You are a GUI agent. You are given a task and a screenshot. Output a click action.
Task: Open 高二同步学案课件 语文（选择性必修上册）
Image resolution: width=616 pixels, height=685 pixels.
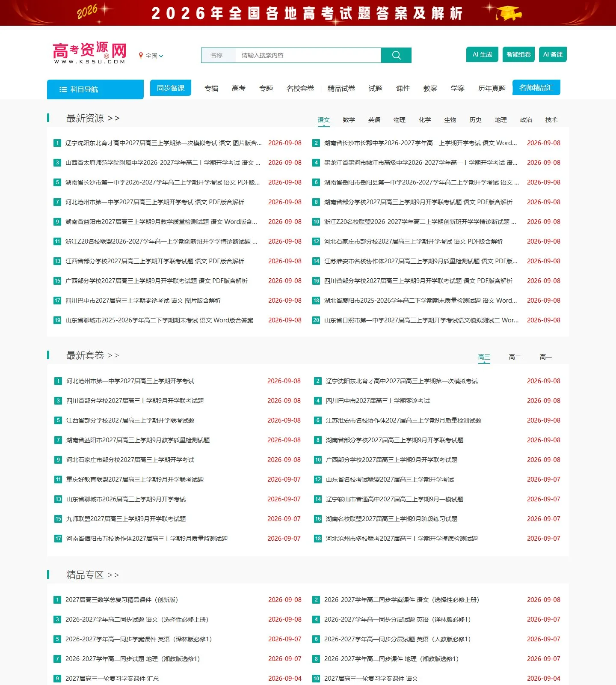[x=402, y=600]
